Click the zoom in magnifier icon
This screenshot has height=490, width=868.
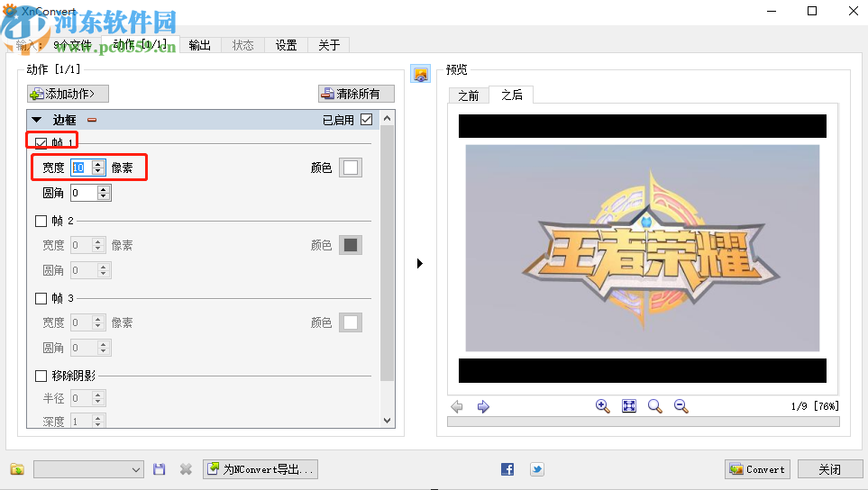tap(603, 406)
